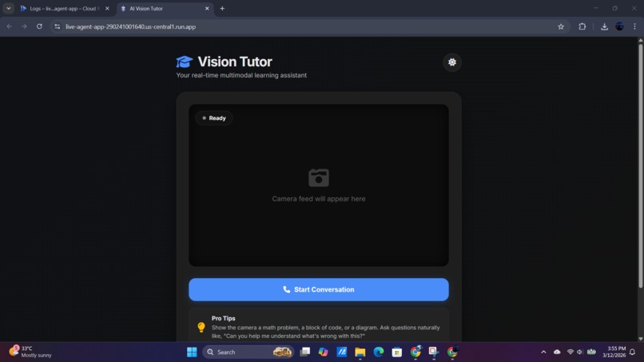Image resolution: width=644 pixels, height=362 pixels.
Task: Show hidden system tray icons
Action: (x=543, y=352)
